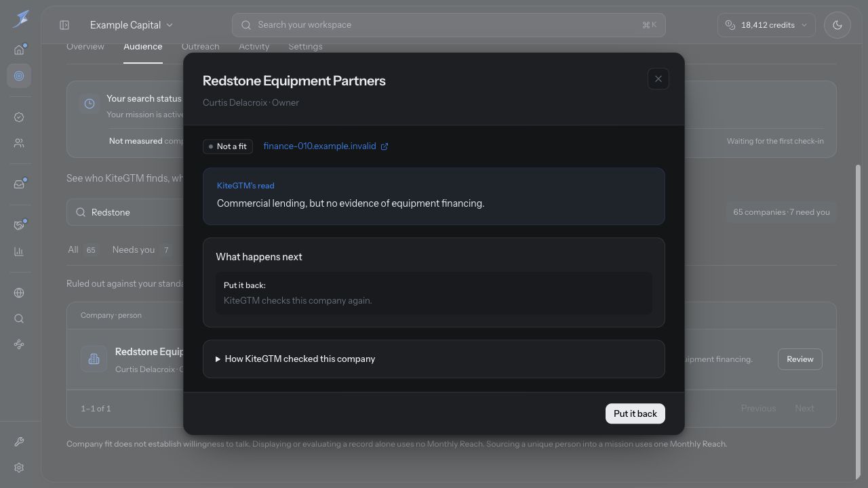The image size is (868, 488).
Task: Close the Redstone Equipment Partners dialog
Action: (x=658, y=79)
